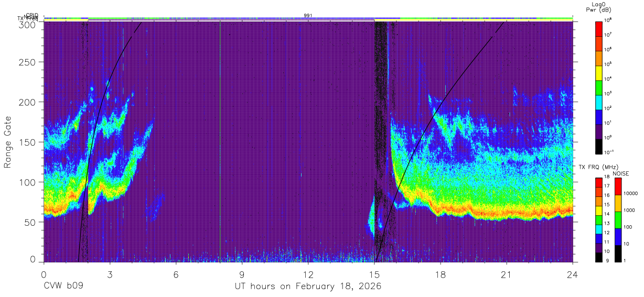
Task: Click the 10⁻¹ label on power colorbar
Action: (x=609, y=152)
